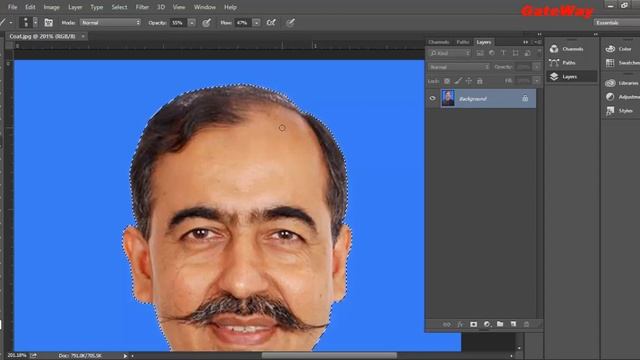
Task: Add a layer style (fx)
Action: [x=460, y=324]
